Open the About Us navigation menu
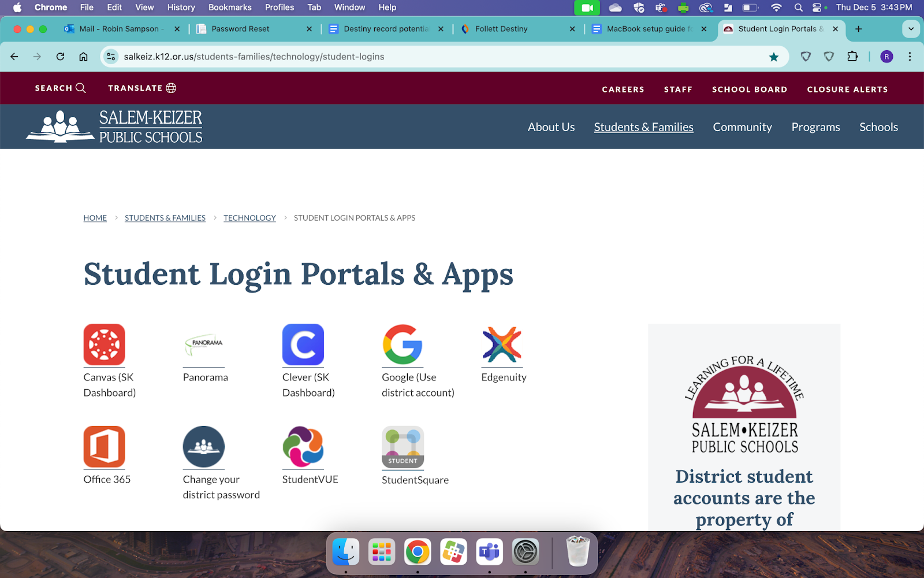924x578 pixels. click(551, 127)
